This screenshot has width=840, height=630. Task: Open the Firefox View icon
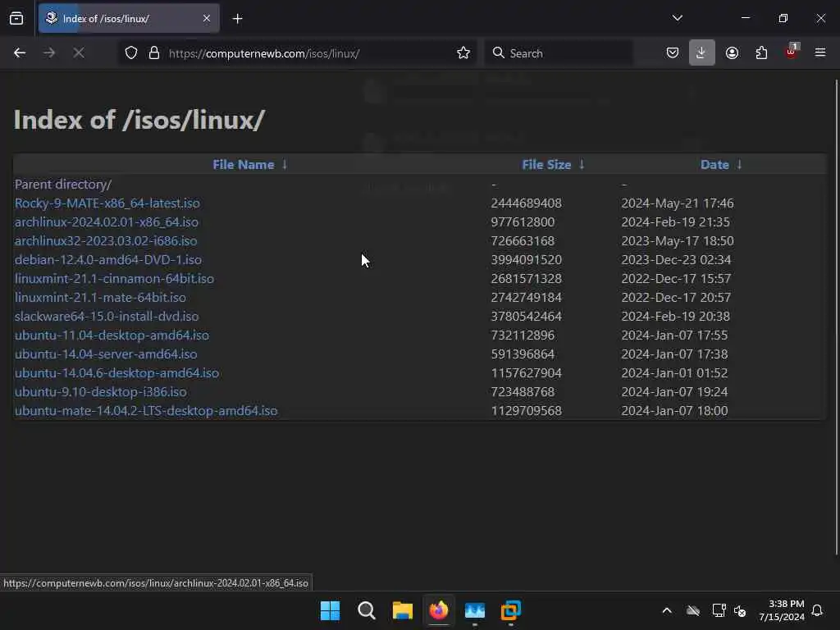(16, 18)
